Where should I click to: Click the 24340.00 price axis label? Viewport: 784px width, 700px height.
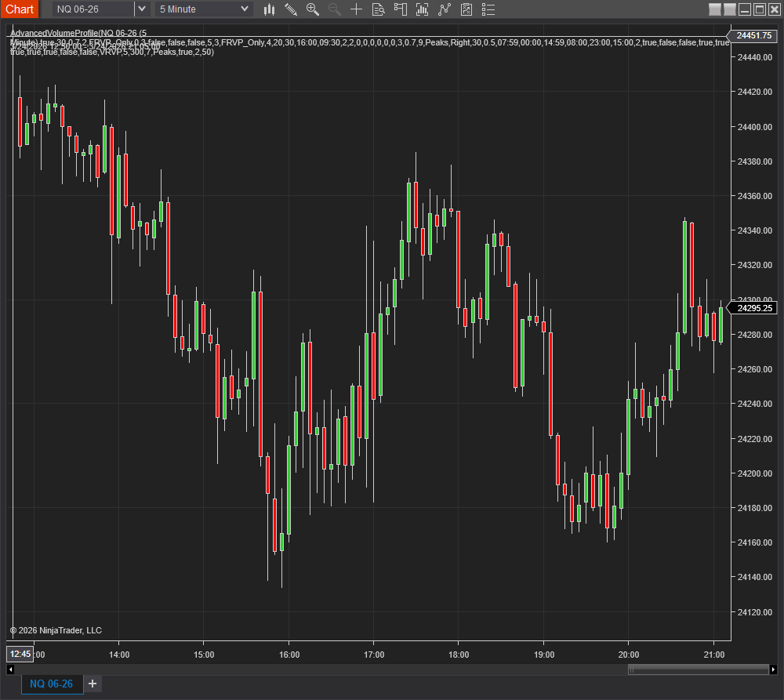click(x=754, y=230)
